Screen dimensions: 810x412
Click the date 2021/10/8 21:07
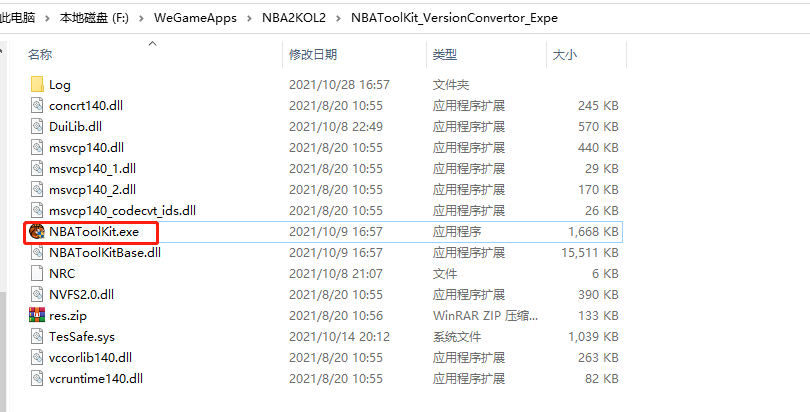click(336, 274)
